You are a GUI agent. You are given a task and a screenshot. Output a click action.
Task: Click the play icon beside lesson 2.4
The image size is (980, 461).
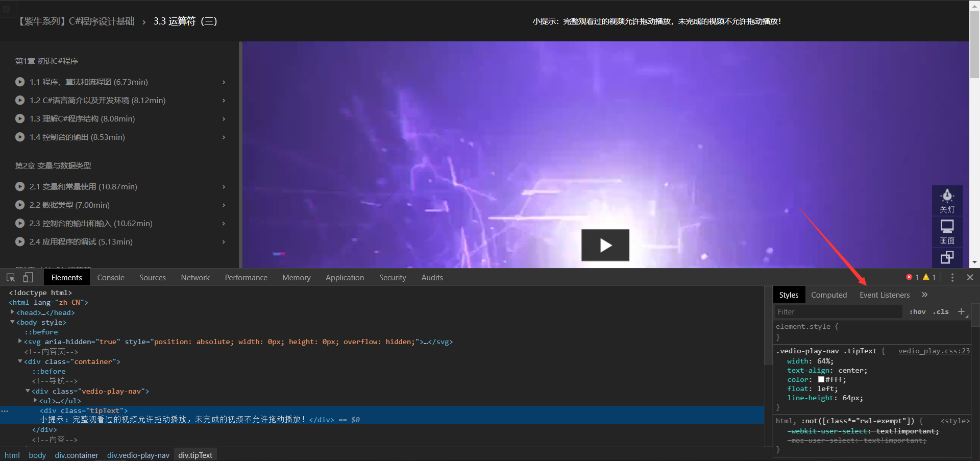click(x=20, y=241)
